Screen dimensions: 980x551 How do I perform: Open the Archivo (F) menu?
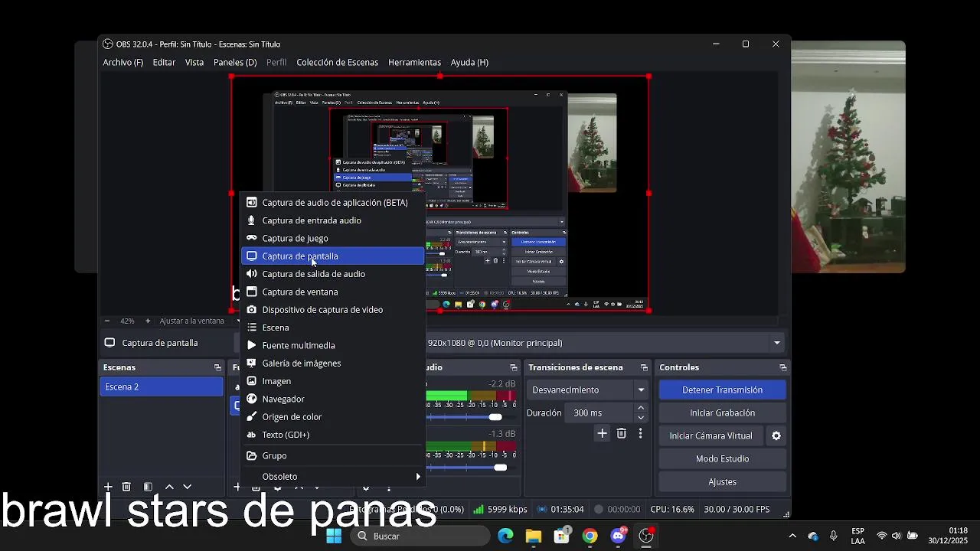pos(123,63)
